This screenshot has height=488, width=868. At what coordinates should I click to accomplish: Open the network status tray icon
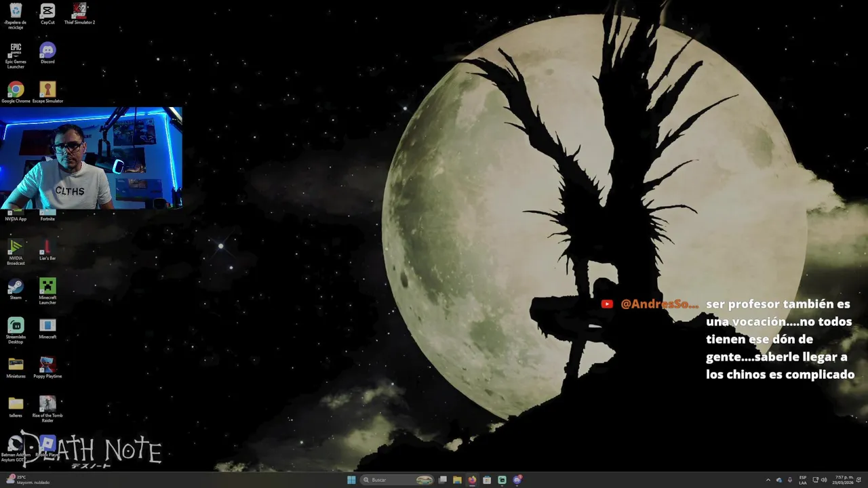click(x=815, y=480)
